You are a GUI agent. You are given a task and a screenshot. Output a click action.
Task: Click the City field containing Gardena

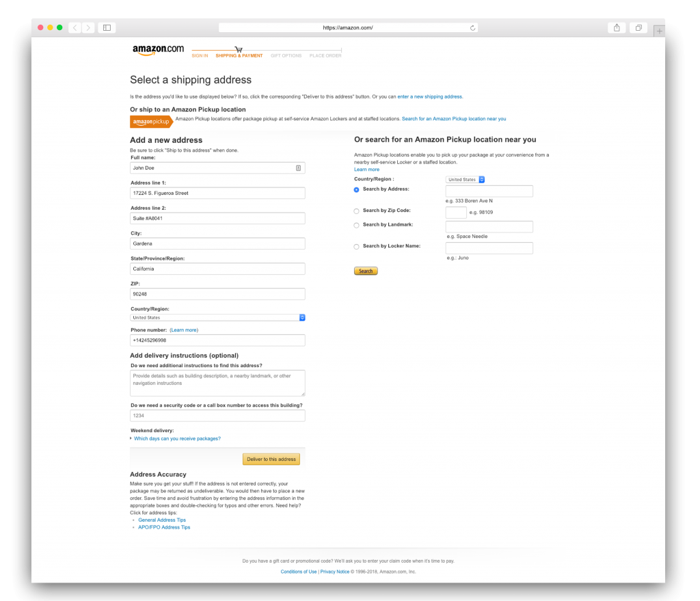(x=217, y=243)
